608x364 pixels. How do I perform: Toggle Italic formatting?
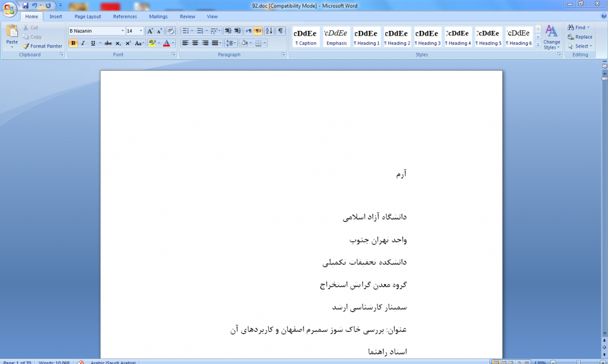[x=83, y=43]
